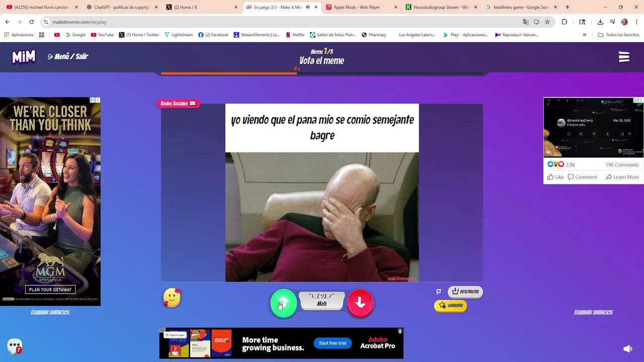The image size is (644, 362).
Task: Open Aplicaciones bookmark
Action: point(19,35)
